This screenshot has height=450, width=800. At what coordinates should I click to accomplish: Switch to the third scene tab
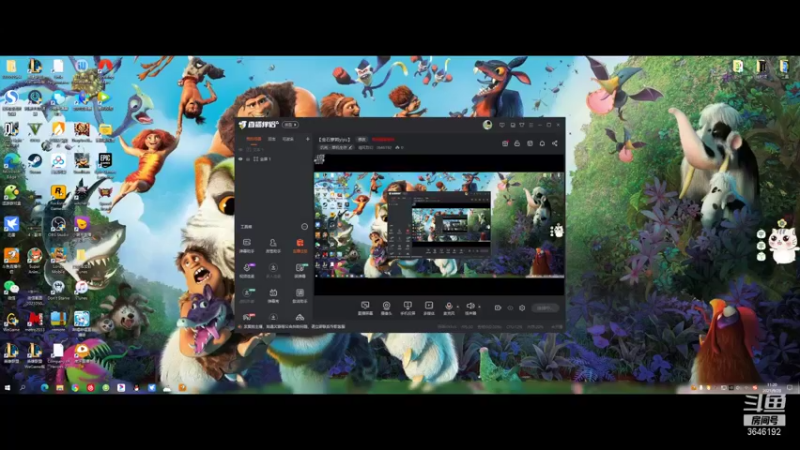(x=288, y=139)
